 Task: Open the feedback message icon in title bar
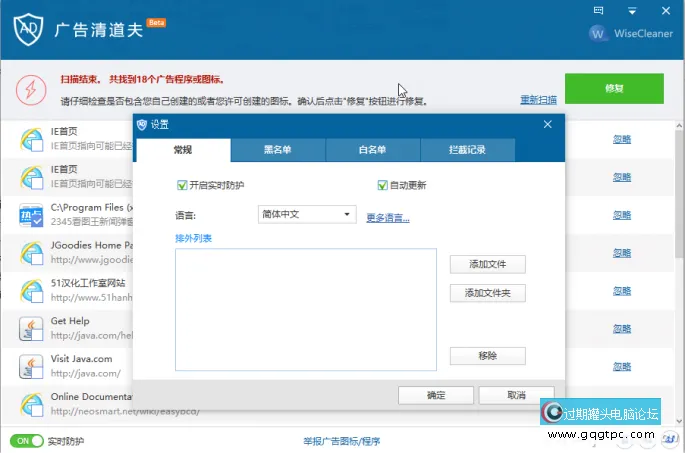coord(599,10)
